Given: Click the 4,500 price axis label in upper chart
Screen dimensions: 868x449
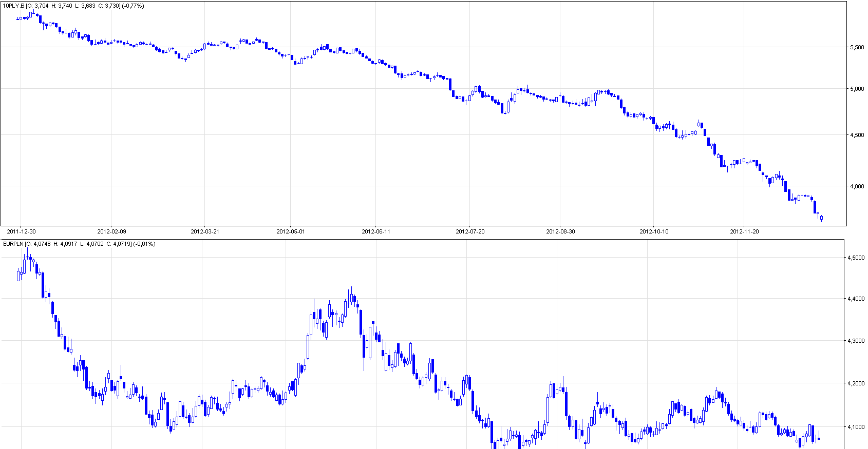Looking at the screenshot, I should [x=857, y=135].
